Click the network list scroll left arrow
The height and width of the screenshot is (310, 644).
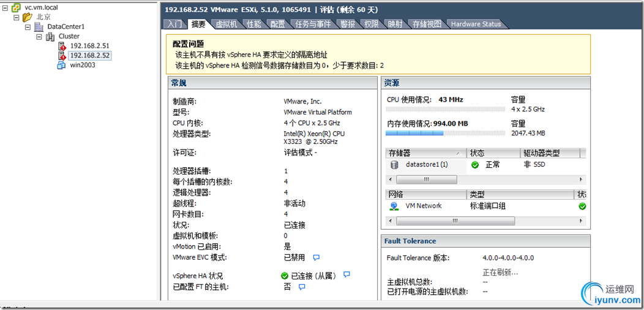tap(390, 221)
